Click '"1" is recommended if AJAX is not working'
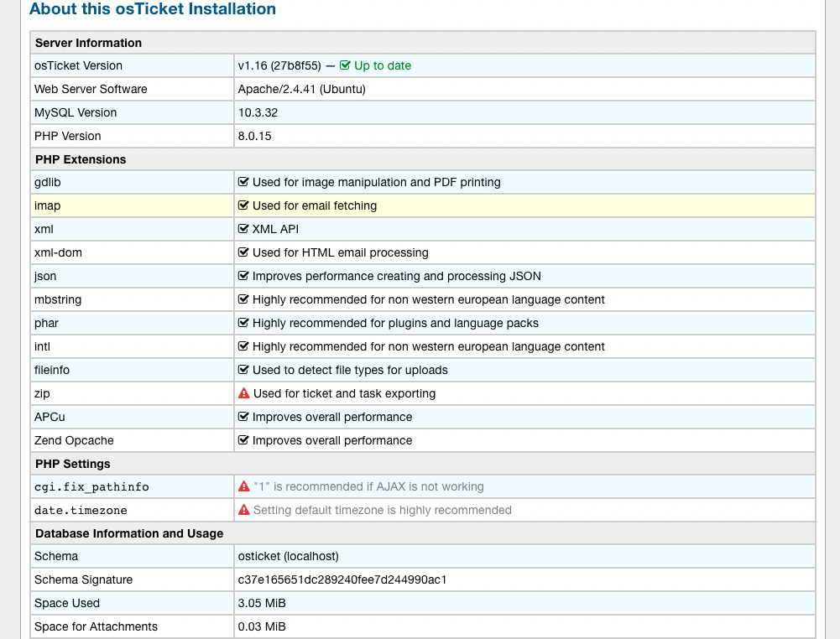The image size is (840, 639). 368,487
